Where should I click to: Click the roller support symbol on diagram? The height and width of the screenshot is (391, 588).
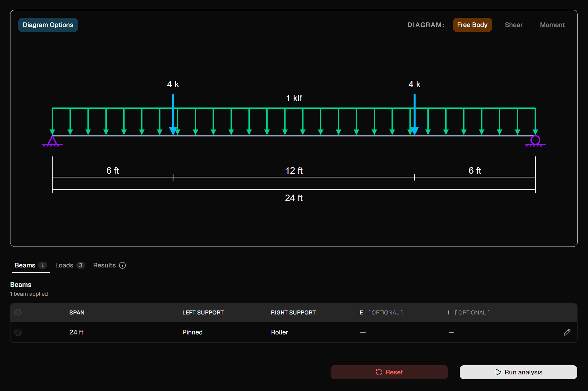pos(535,141)
